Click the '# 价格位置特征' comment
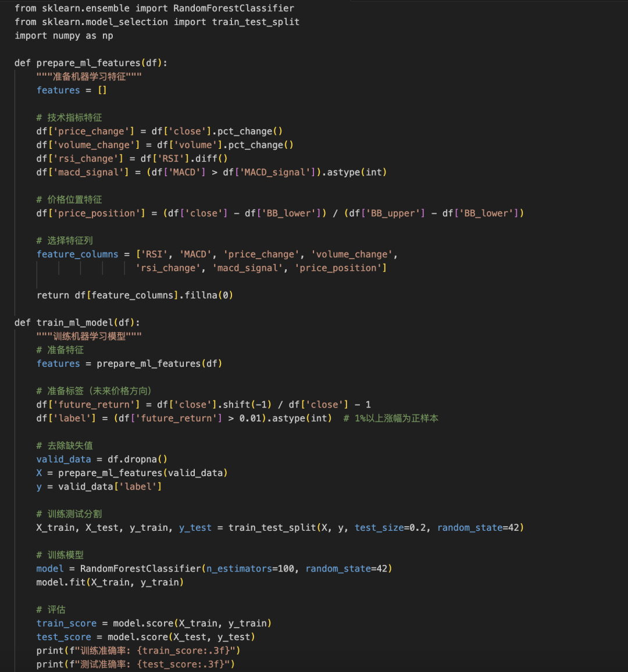This screenshot has width=628, height=672. pos(69,200)
